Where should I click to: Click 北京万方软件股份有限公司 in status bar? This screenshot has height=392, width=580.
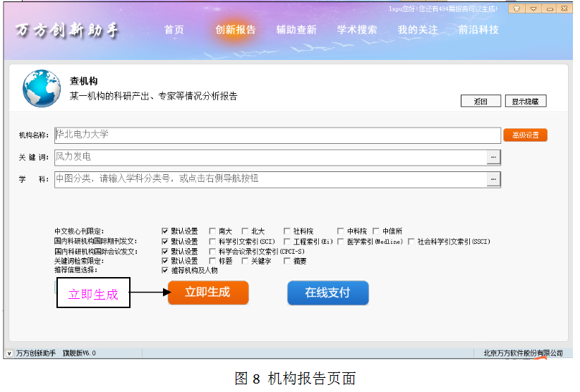click(524, 353)
